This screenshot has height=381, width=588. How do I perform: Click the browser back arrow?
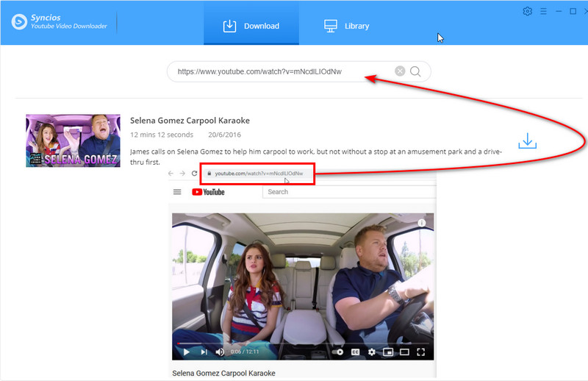click(171, 174)
